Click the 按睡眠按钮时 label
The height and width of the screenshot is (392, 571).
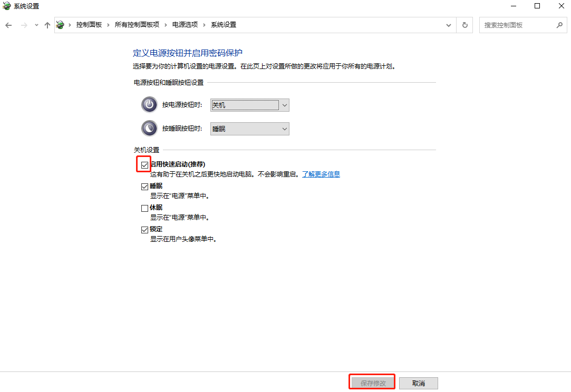182,129
